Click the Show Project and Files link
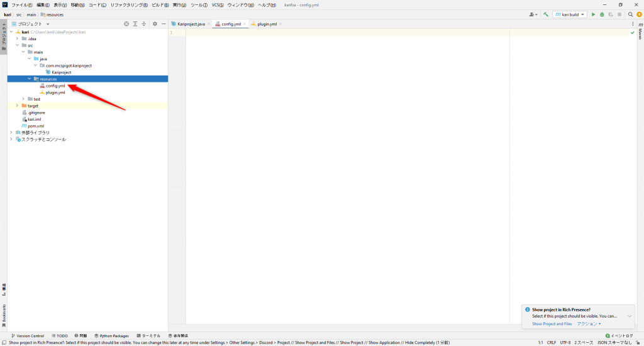 tap(552, 324)
